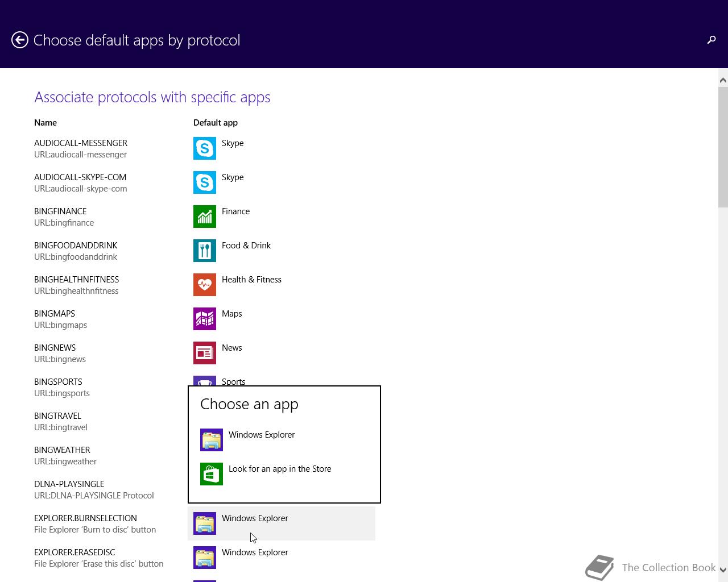The height and width of the screenshot is (582, 728).
Task: Click the Skype icon for AUDIOCALL-SKYPE-COM
Action: click(205, 182)
